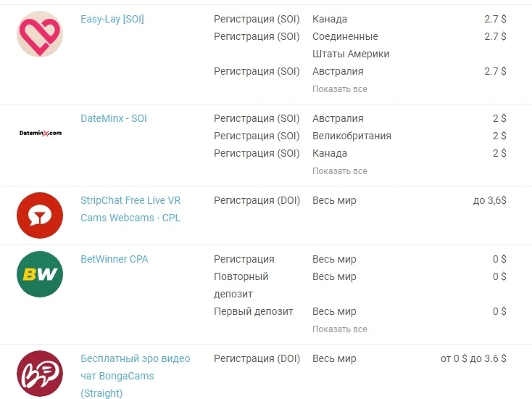Screen dimensions: 532x399
Task: Click the Easy-Lay Канада 2.7 $ payout
Action: pyautogui.click(x=495, y=19)
